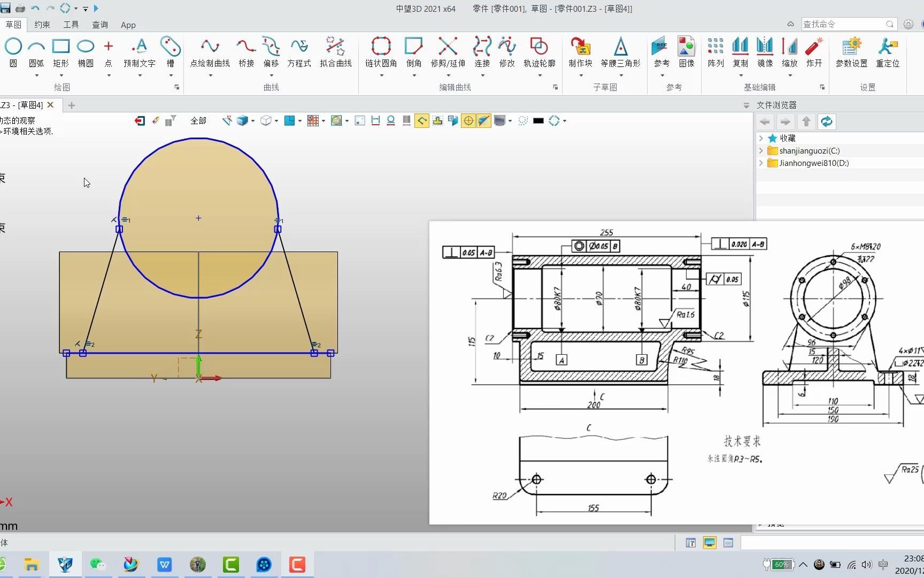Open the 工具 ribbon tab
This screenshot has width=924, height=578.
coord(71,25)
